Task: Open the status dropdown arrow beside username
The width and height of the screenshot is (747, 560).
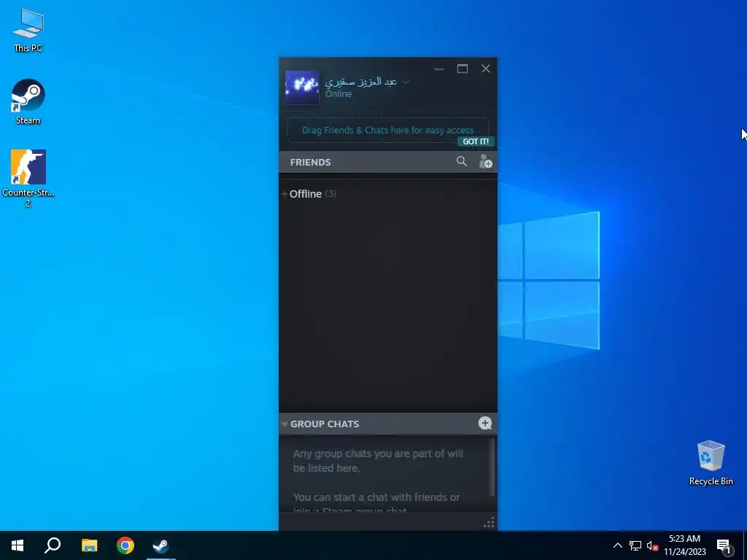Action: pyautogui.click(x=406, y=82)
